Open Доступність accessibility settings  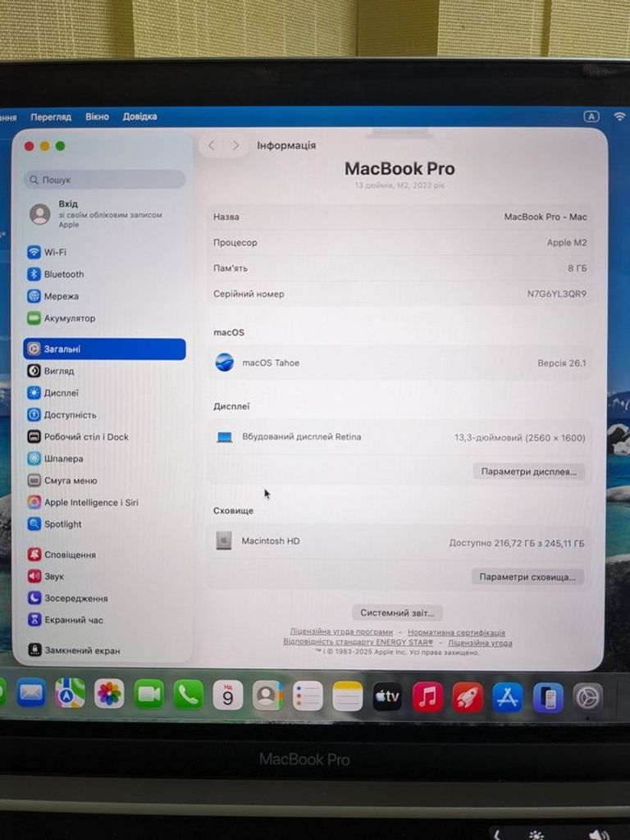(62, 414)
